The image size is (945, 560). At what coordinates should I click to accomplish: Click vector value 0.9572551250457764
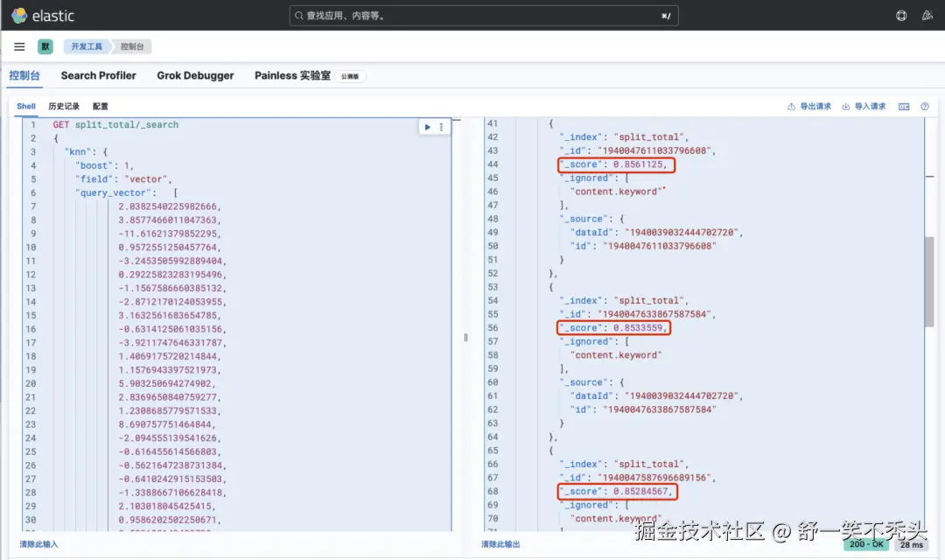(x=170, y=247)
